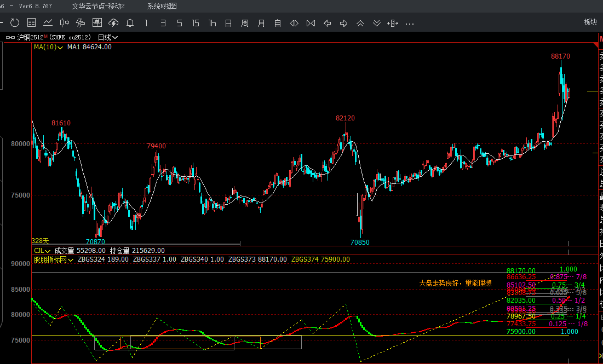Open the price alert bell icon
Screen dimensions: 603x364
pos(130,22)
